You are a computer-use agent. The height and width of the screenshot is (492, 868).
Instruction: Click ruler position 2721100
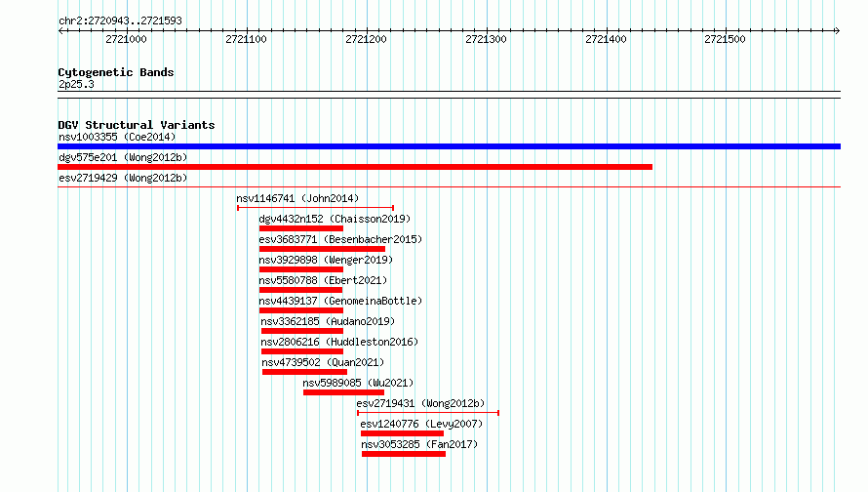tap(246, 39)
